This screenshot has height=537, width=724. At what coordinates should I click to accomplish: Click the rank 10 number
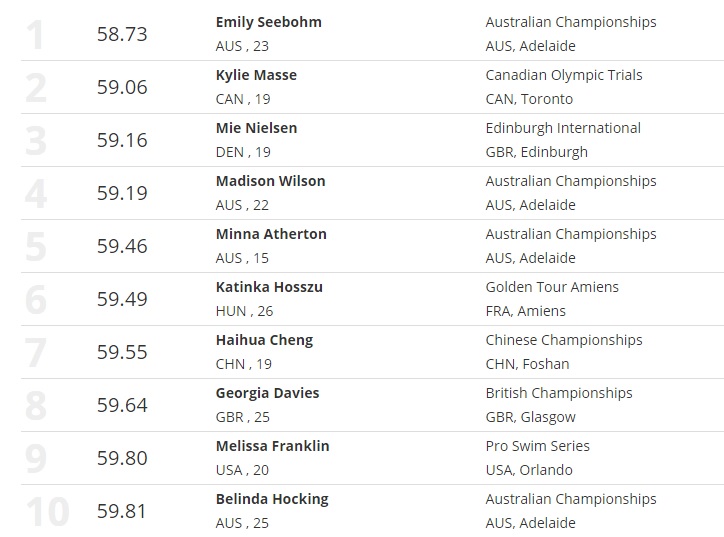pyautogui.click(x=47, y=511)
